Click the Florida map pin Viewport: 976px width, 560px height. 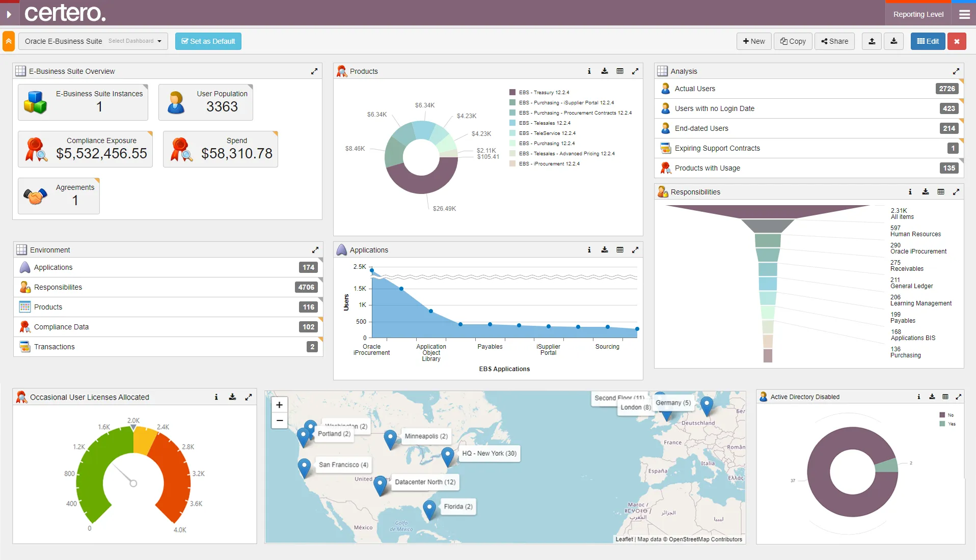[429, 510]
